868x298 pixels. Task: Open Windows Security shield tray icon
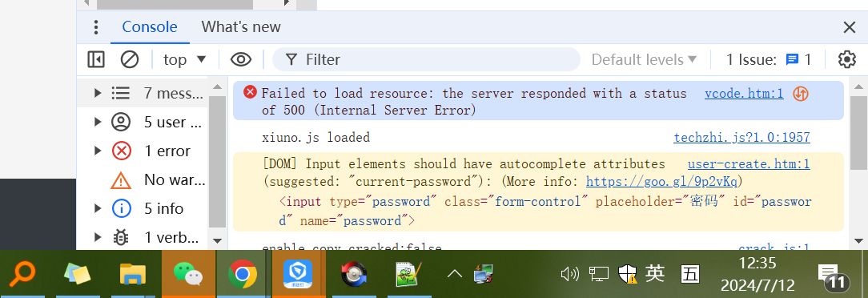coord(628,274)
